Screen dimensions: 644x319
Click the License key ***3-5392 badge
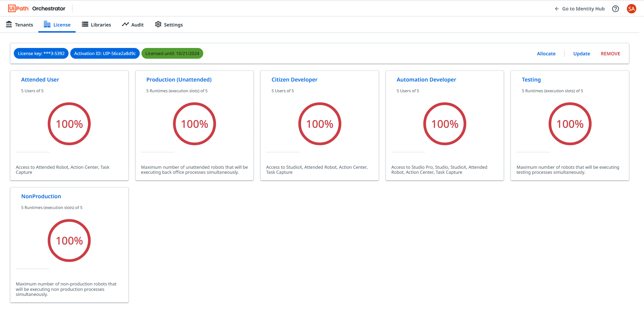pos(41,53)
